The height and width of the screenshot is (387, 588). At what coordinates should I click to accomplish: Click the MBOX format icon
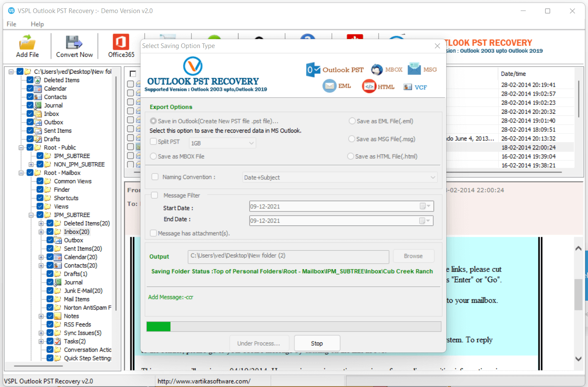coord(377,69)
